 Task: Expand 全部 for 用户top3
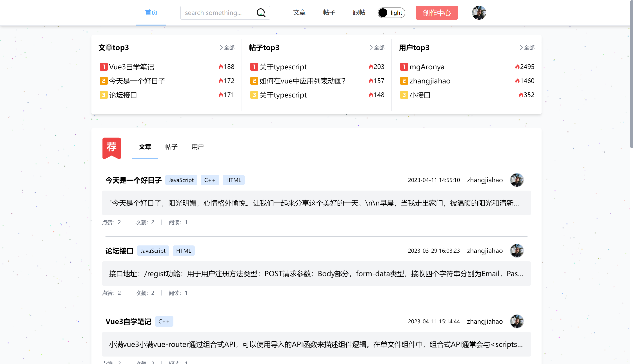pos(527,47)
